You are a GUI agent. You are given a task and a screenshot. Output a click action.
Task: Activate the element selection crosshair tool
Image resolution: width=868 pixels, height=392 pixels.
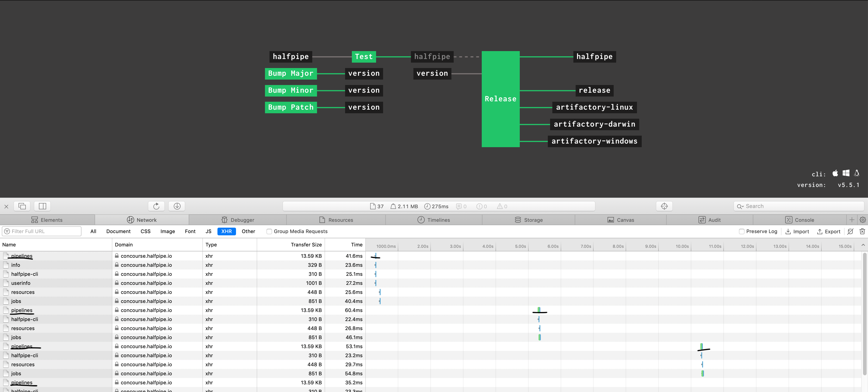664,206
